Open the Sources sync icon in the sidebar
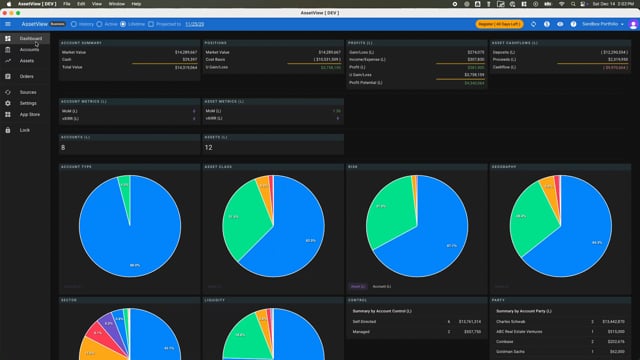This screenshot has height=360, width=640. tap(8, 92)
